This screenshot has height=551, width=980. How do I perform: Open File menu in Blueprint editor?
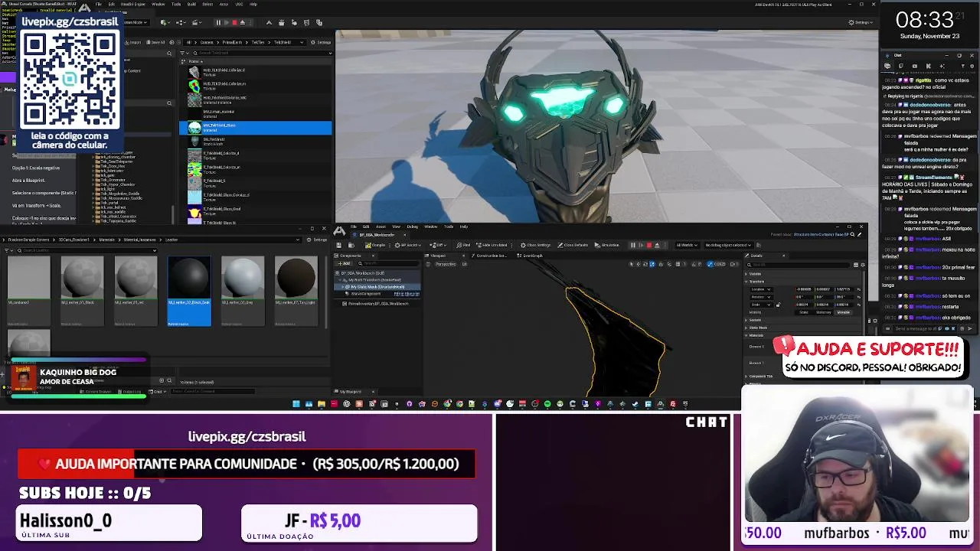(x=354, y=227)
